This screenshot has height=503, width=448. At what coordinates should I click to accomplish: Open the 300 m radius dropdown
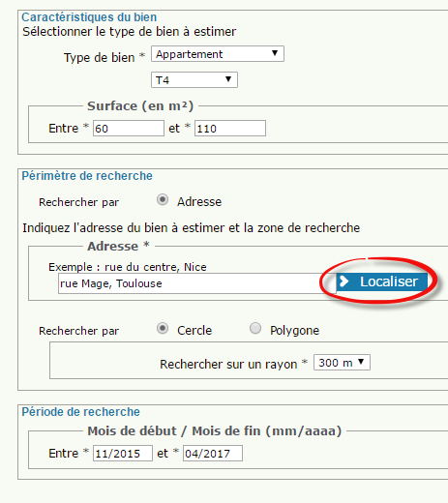click(342, 363)
